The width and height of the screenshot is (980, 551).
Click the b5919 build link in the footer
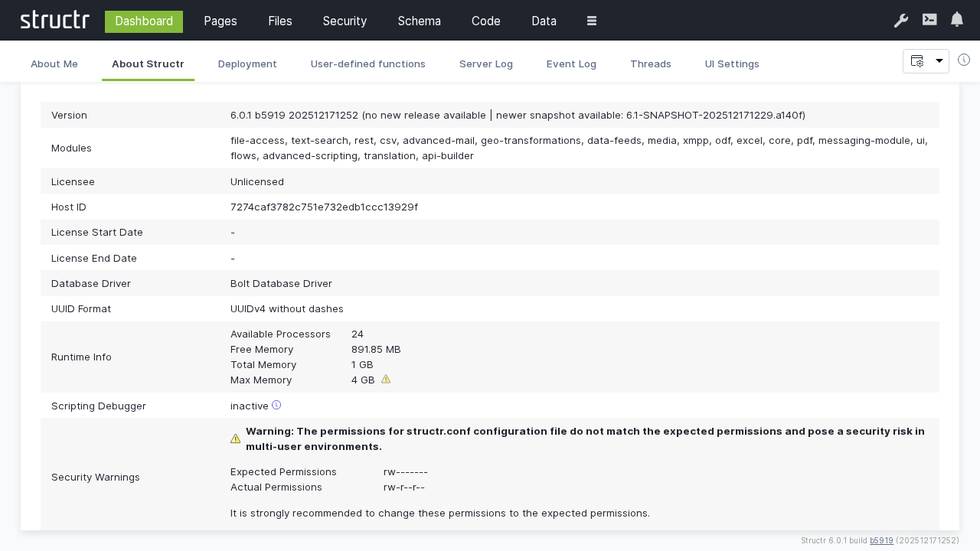tap(881, 540)
